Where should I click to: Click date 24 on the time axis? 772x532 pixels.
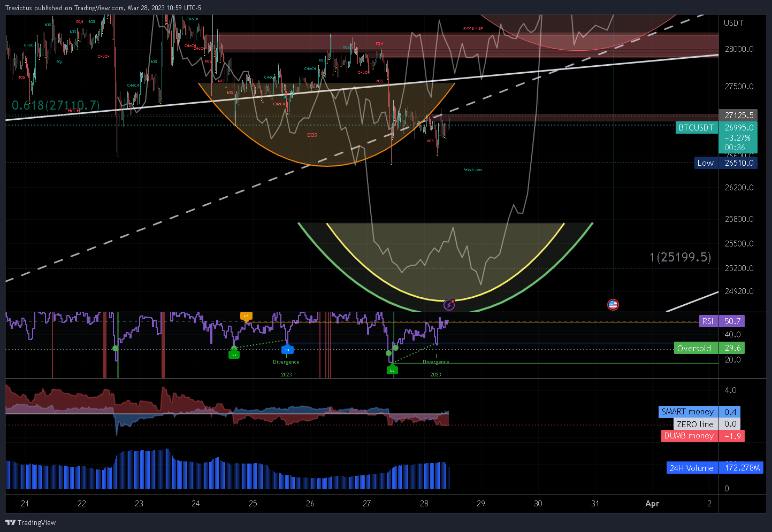196,503
